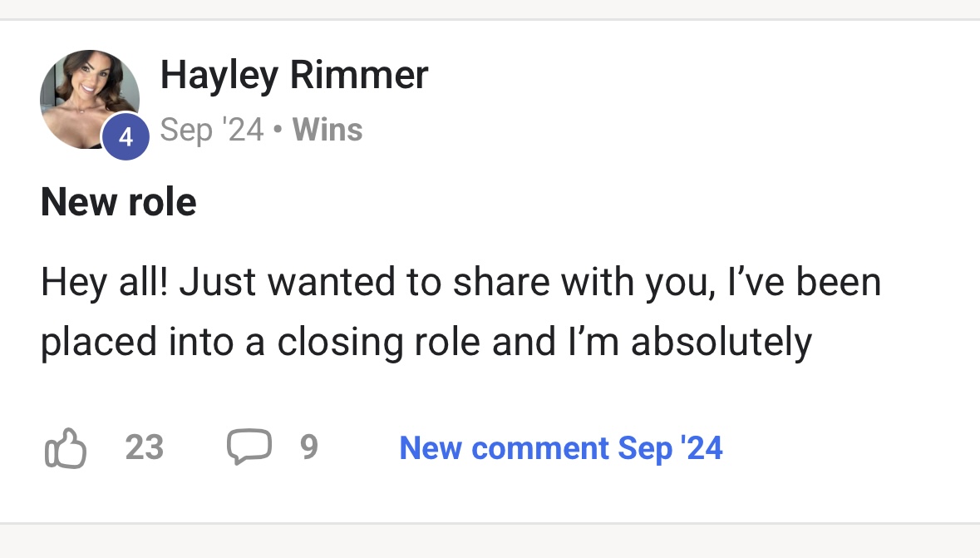980x558 pixels.
Task: Open the Wins category
Action: tap(327, 130)
